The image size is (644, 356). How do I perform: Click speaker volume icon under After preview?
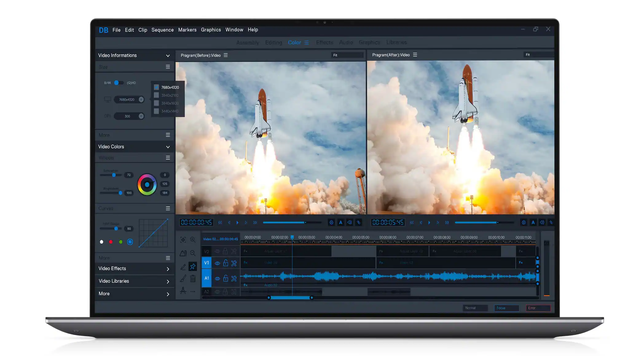coord(542,222)
